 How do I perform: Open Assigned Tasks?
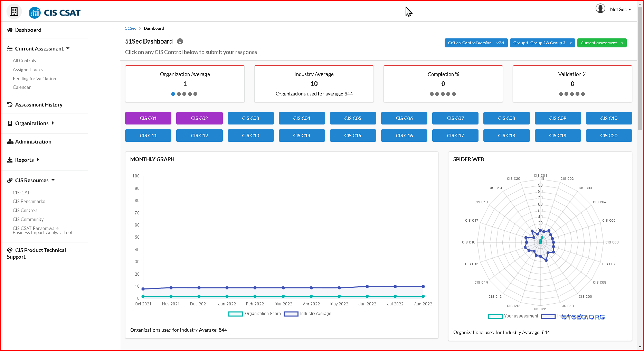click(x=28, y=70)
